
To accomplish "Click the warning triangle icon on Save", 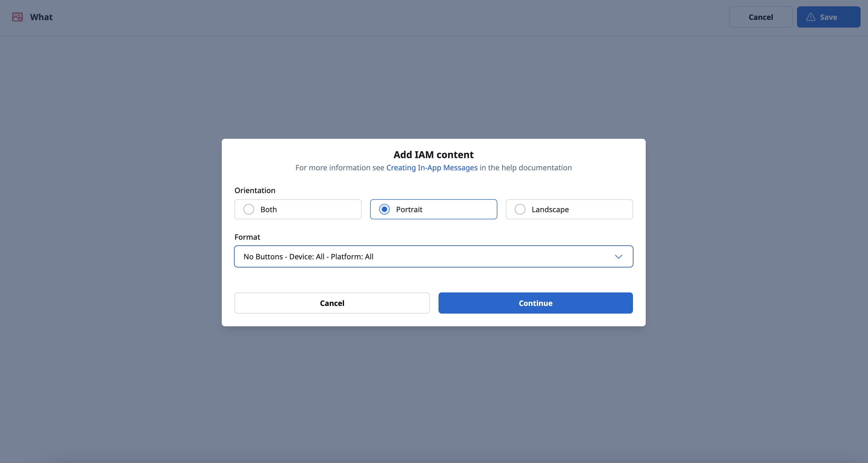I will click(x=811, y=17).
